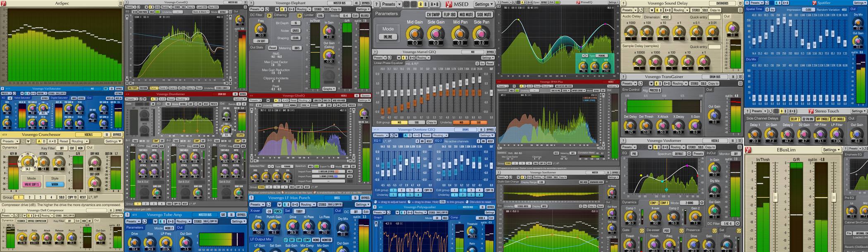Toggle BYPASS on Voxengo Crunchessor
Viewport: 868px width, 252px height.
pyautogui.click(x=117, y=135)
